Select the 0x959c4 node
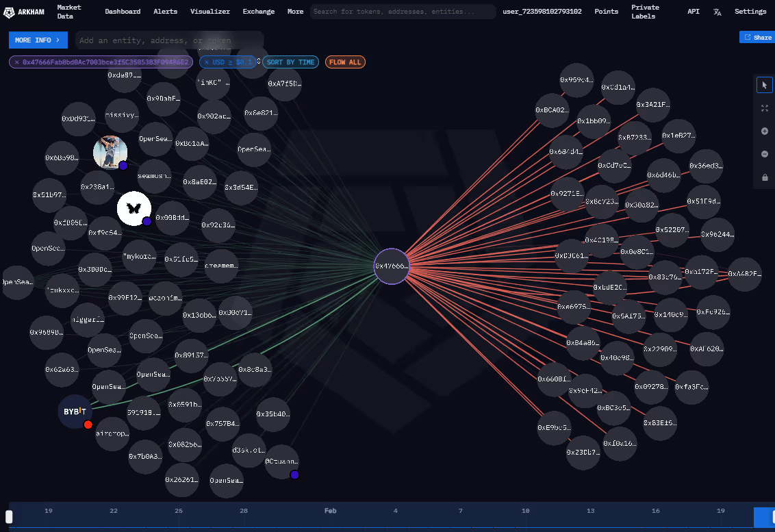Screen dimensions: 775x532 tap(576, 80)
